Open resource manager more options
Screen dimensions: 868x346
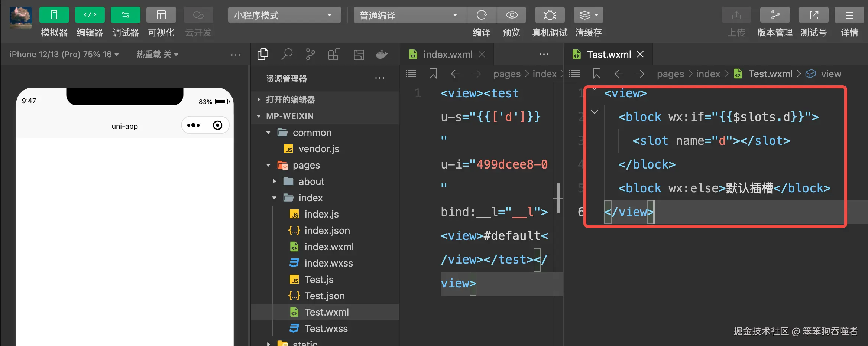(x=380, y=78)
